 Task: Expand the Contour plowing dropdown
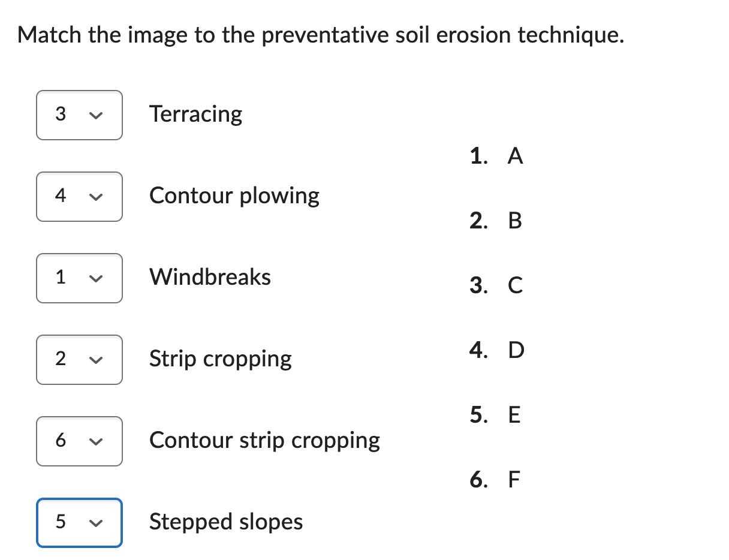(79, 197)
